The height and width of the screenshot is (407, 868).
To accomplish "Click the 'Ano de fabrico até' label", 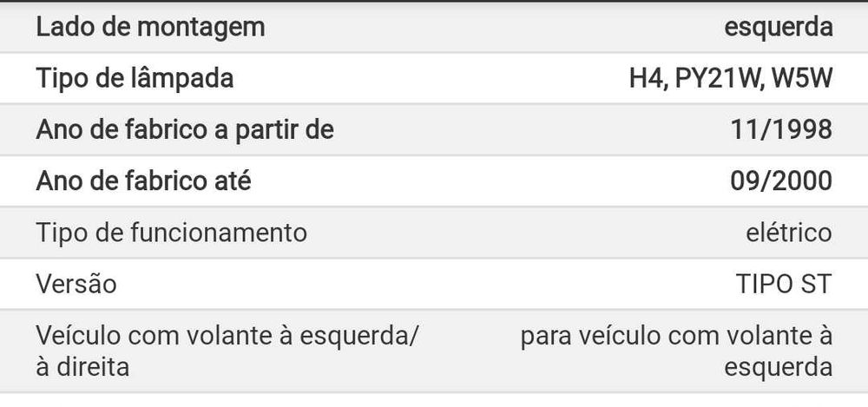I will [x=144, y=181].
